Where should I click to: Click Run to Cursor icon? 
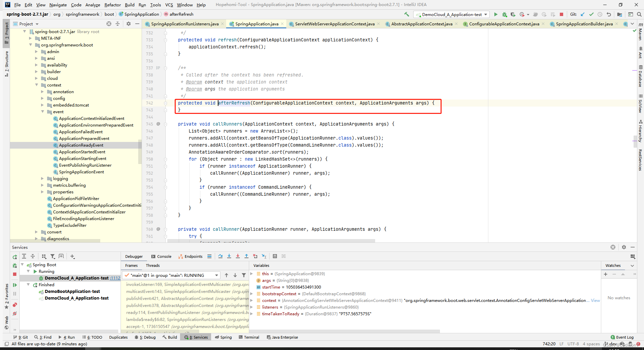tap(264, 256)
